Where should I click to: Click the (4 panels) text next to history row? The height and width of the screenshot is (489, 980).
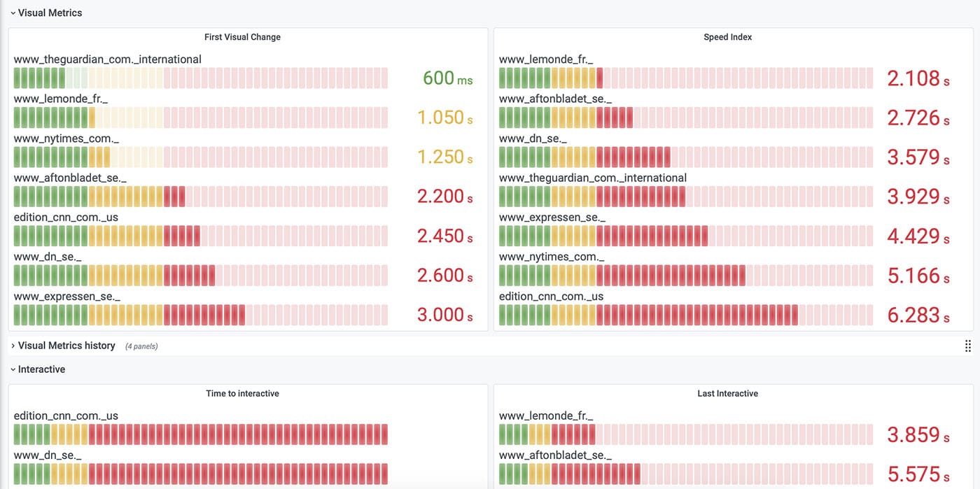(141, 346)
